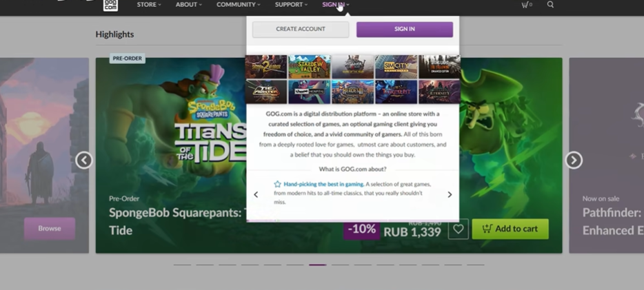Open the Heroes III thumbnail
This screenshot has height=290, width=644.
click(353, 92)
